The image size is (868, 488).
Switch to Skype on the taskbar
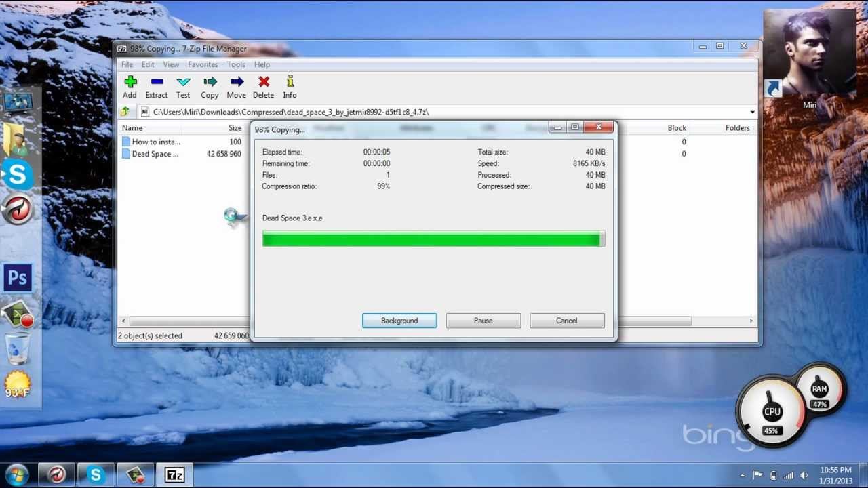point(95,475)
